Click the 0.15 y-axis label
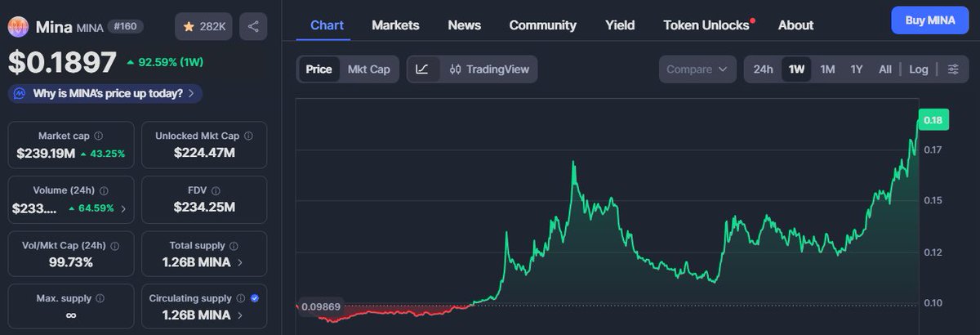Screen dimensions: 980x335 tap(933, 200)
